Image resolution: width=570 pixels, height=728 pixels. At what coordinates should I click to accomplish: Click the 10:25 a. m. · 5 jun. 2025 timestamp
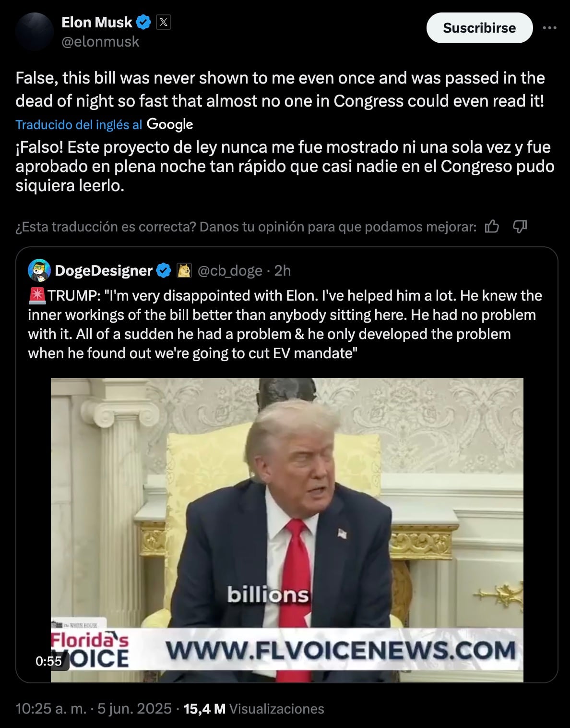click(x=94, y=709)
